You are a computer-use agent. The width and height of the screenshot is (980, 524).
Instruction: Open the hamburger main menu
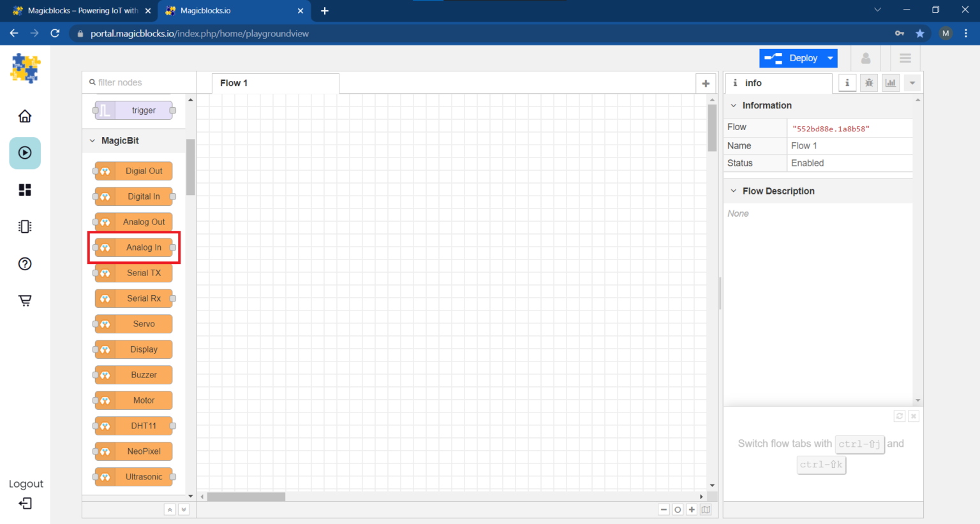pos(905,58)
